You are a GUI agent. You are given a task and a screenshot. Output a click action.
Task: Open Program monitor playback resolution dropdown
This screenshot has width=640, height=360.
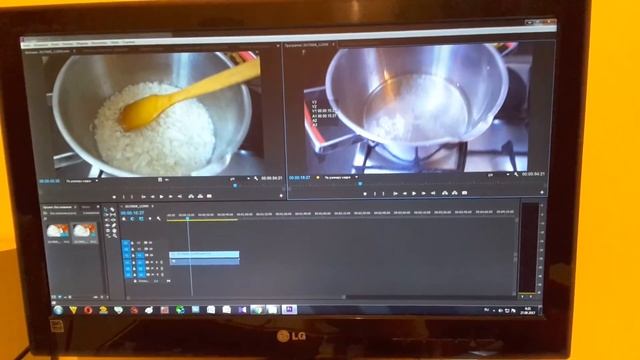tap(499, 175)
